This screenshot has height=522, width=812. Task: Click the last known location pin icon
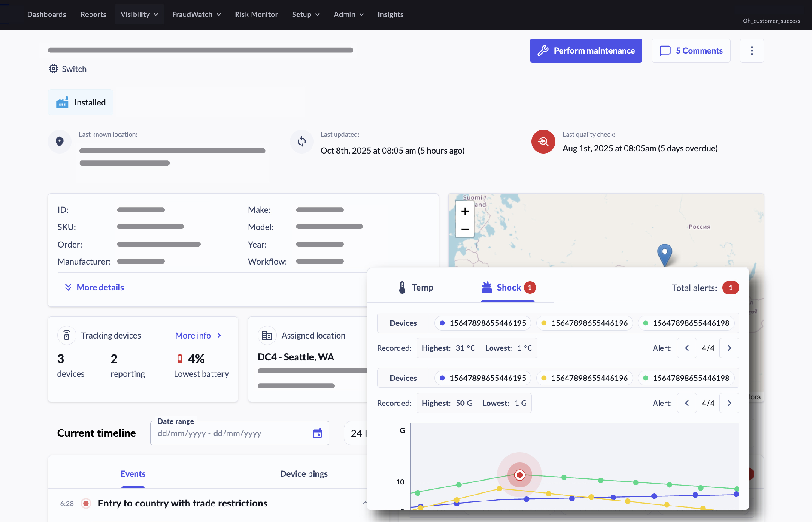[60, 141]
